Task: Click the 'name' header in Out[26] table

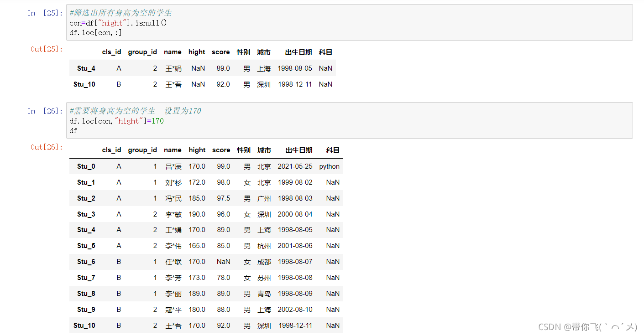Action: coord(173,150)
